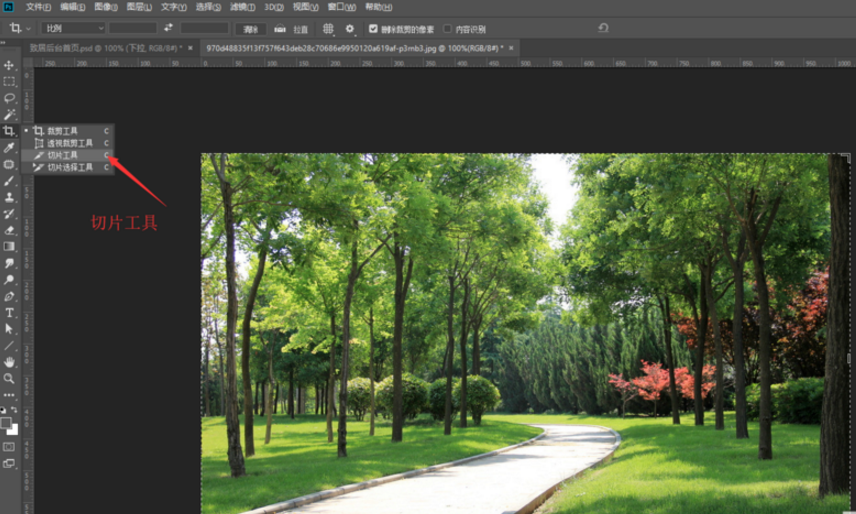Image resolution: width=856 pixels, height=514 pixels.
Task: Click the 清除 button
Action: (x=250, y=29)
